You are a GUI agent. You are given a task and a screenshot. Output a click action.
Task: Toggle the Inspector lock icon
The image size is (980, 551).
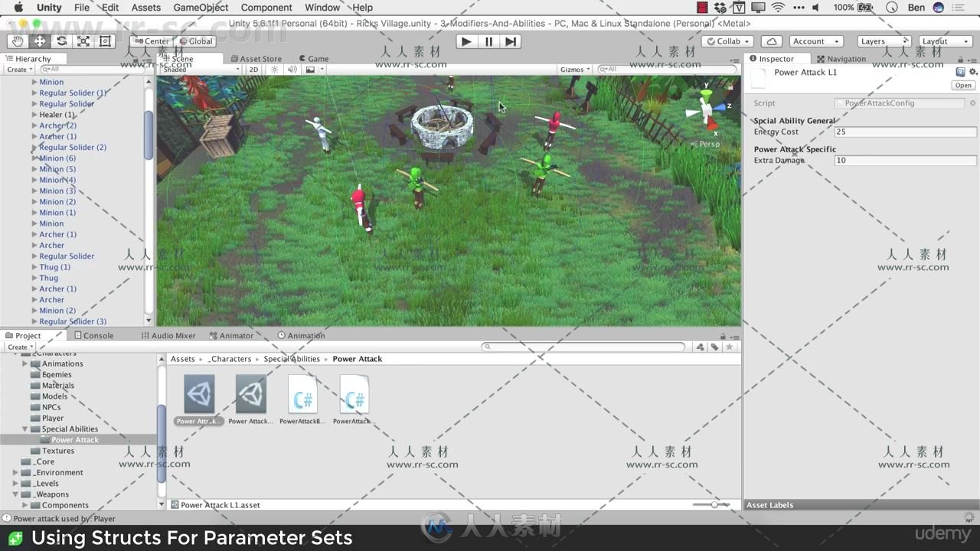coord(961,58)
